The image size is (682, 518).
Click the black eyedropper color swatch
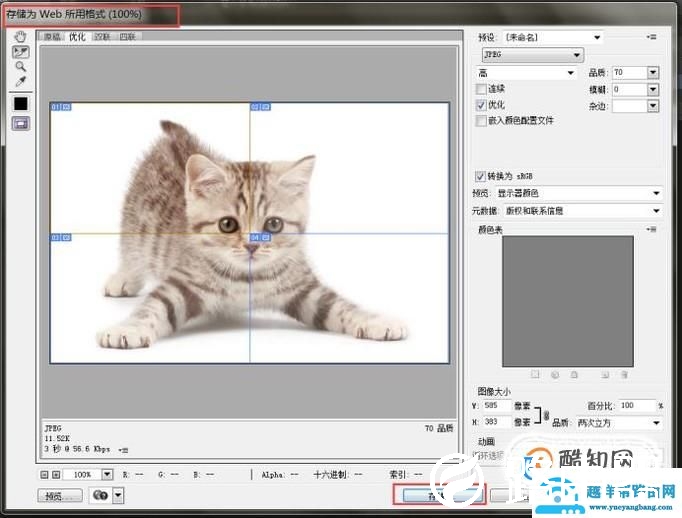pos(20,103)
